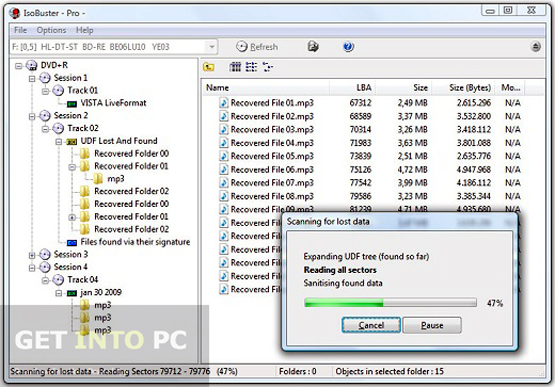
Task: Click the Session 1 disc icon
Action: click(x=45, y=78)
